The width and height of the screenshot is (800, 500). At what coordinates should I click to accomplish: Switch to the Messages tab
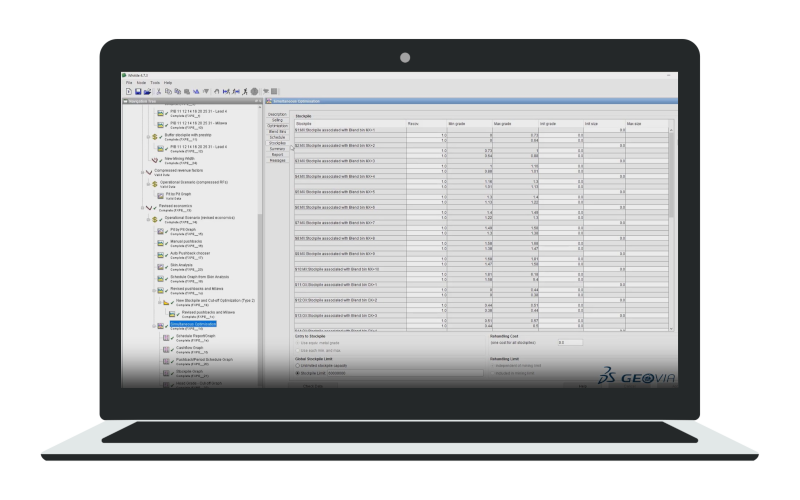click(x=277, y=160)
